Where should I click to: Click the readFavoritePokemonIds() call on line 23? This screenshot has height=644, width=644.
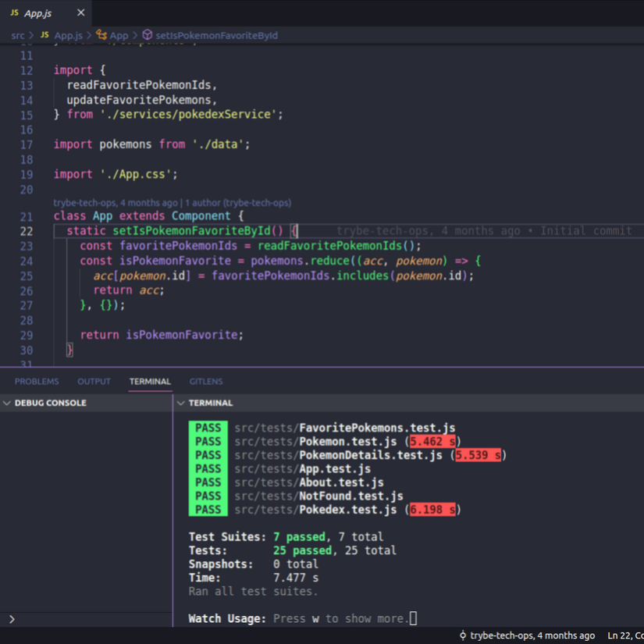[336, 246]
